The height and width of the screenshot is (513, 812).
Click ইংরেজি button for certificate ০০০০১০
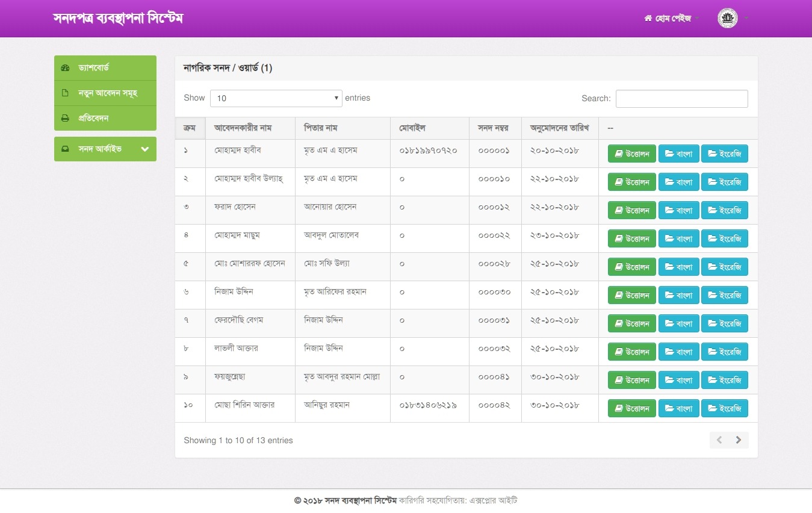(725, 182)
